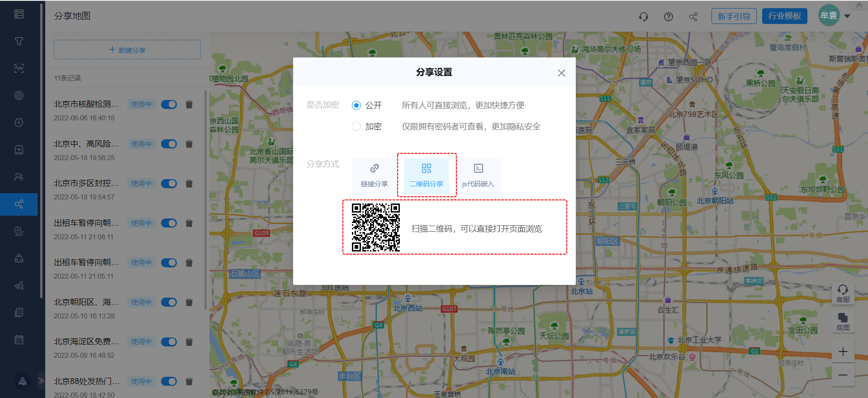
Task: Open the two-people users icon in the sidebar
Action: (19, 177)
